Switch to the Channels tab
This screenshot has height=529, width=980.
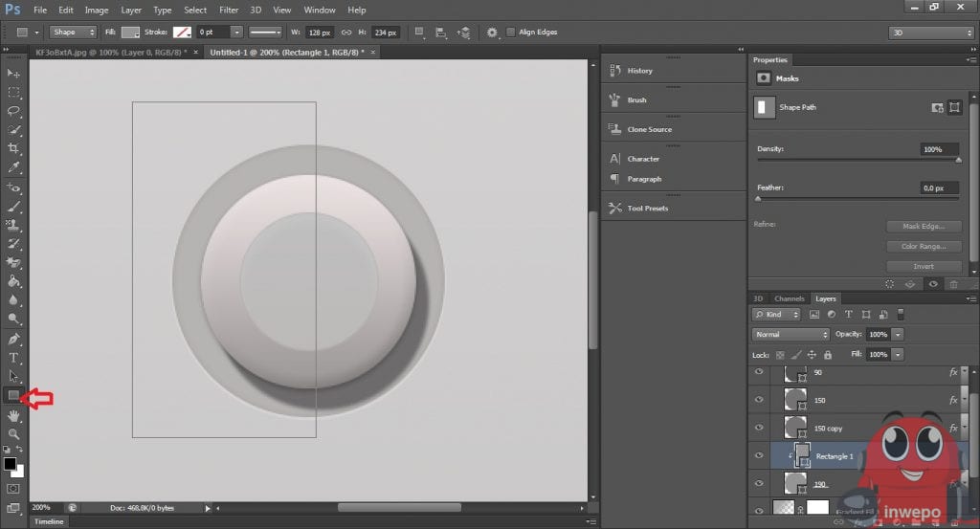click(790, 298)
